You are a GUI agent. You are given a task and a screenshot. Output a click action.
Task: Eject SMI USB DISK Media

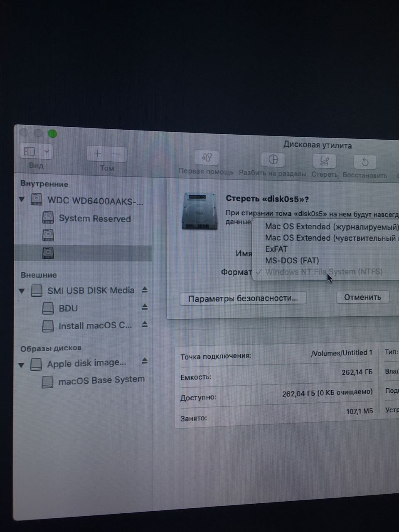pyautogui.click(x=145, y=289)
